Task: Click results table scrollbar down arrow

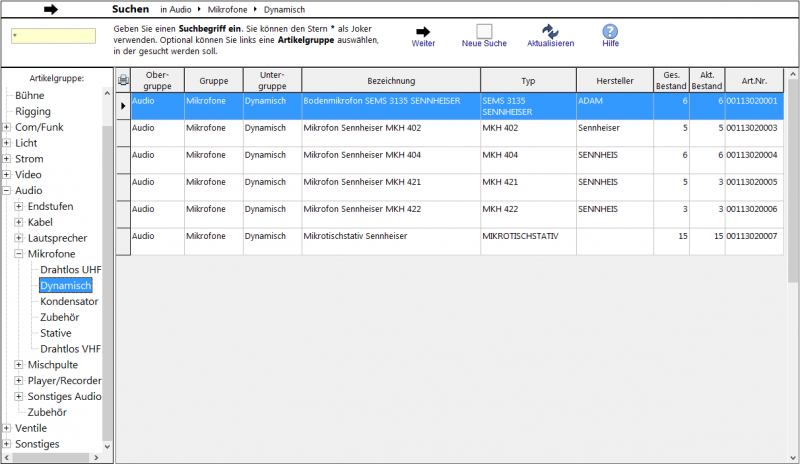Action: coord(793,458)
